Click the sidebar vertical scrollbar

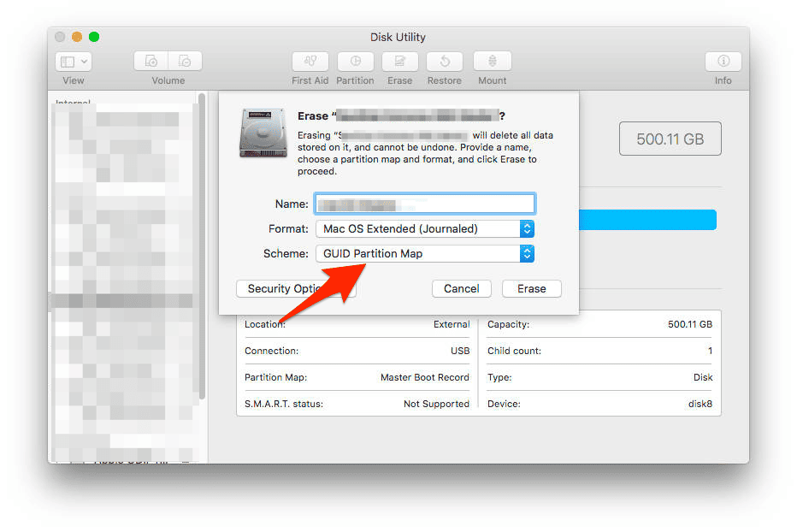[202, 248]
